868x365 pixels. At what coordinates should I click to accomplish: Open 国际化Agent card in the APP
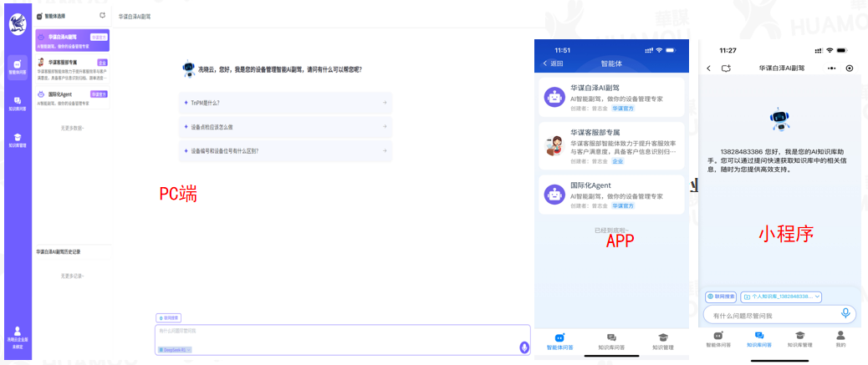(611, 195)
